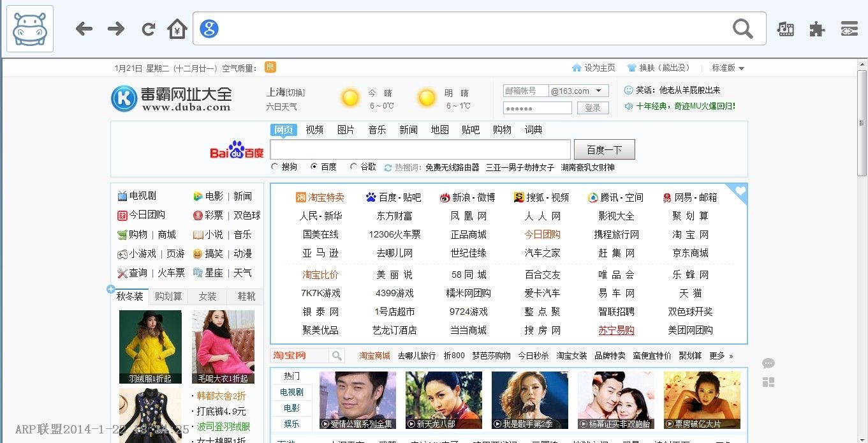This screenshot has height=443, width=868.
Task: Select the 百度 search engine radio button
Action: [x=314, y=167]
